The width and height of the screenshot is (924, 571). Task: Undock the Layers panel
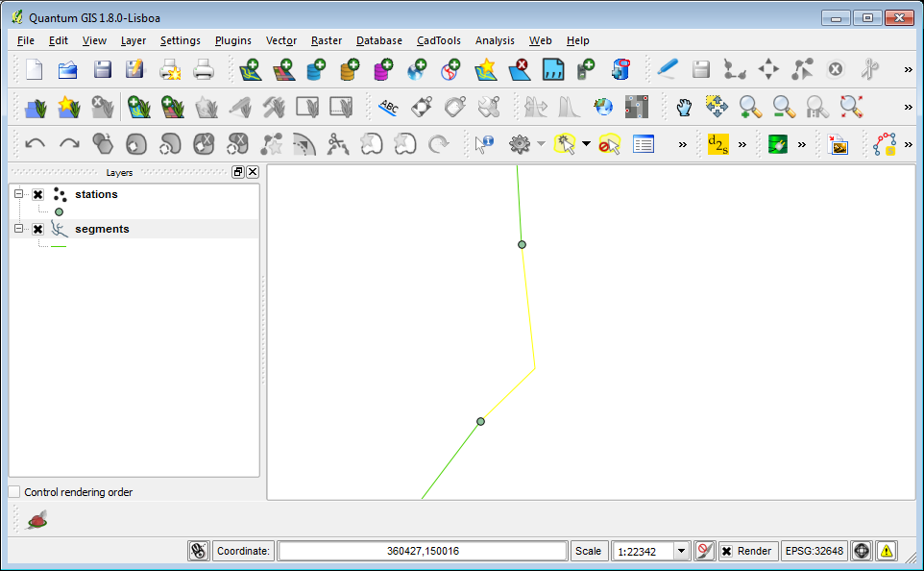pyautogui.click(x=238, y=172)
